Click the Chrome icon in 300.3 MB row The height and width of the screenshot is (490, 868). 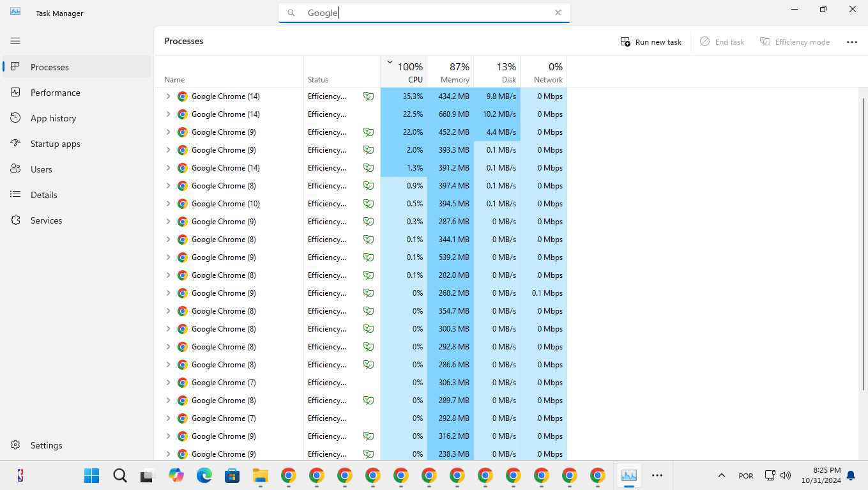(x=183, y=329)
